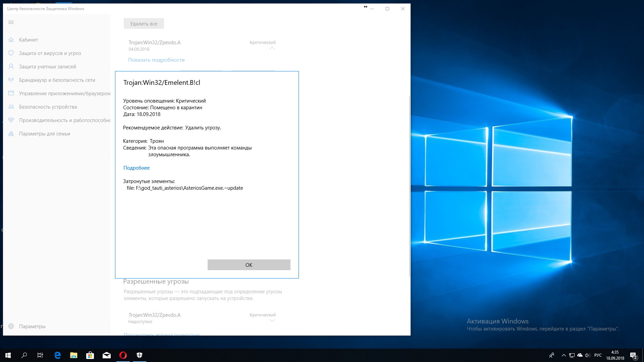Viewport: 644px width, 362px height.
Task: Click the firewall network signal icon
Action: [11, 80]
